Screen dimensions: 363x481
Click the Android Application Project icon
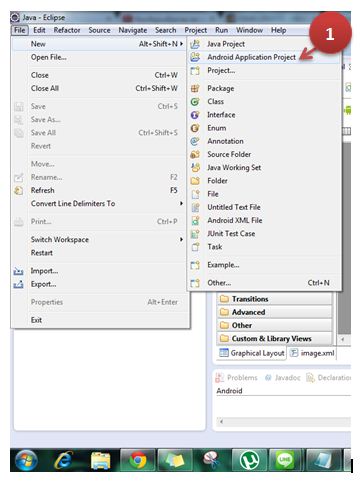(x=195, y=57)
